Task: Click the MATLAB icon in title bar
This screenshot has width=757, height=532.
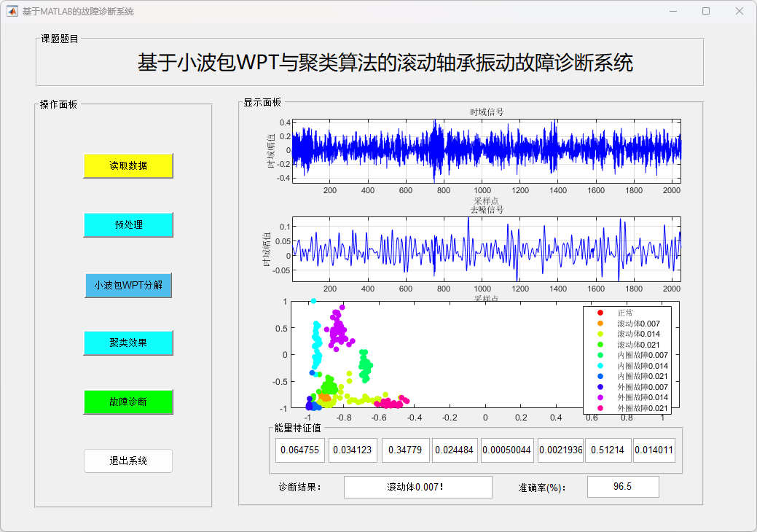Action: 12,12
